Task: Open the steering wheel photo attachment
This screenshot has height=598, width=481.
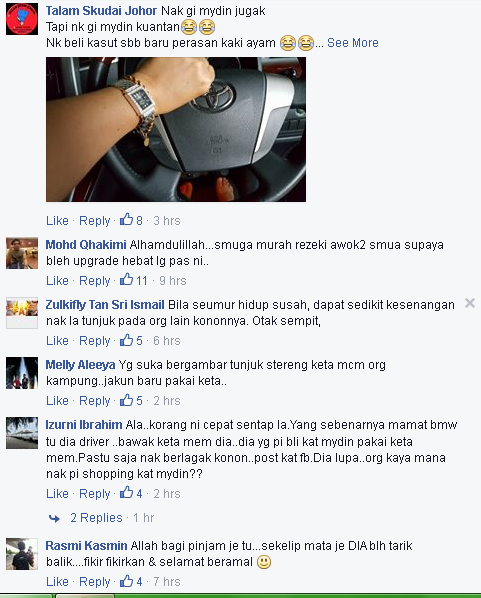Action: (x=176, y=129)
